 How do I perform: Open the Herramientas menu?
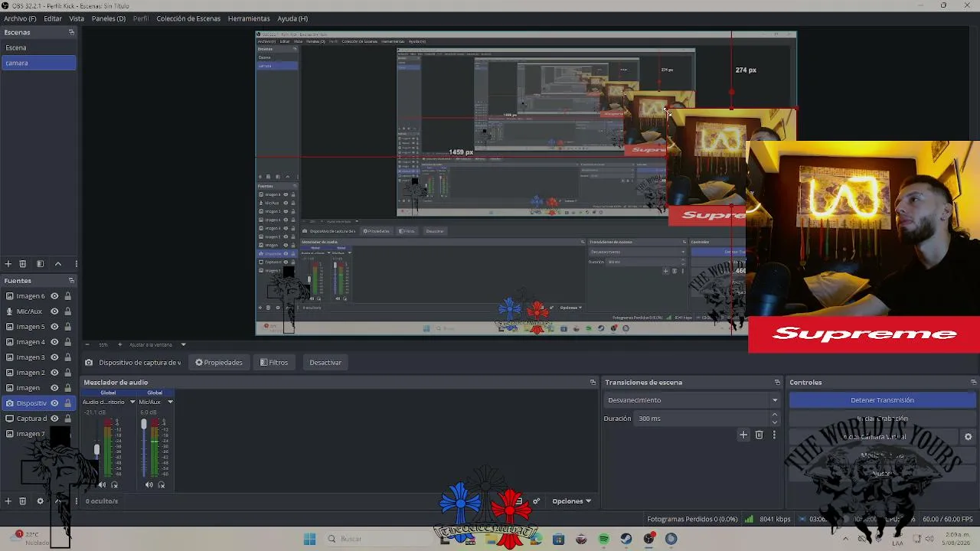click(x=249, y=18)
